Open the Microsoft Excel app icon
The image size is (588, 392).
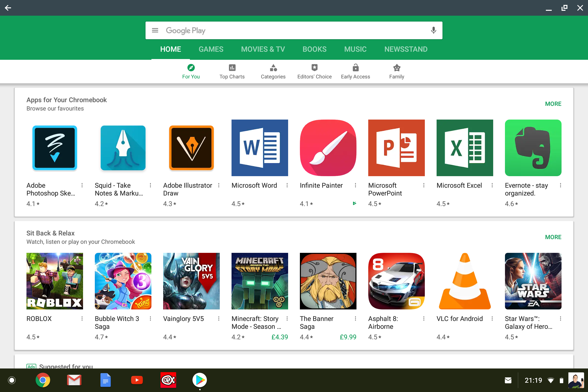coord(465,148)
